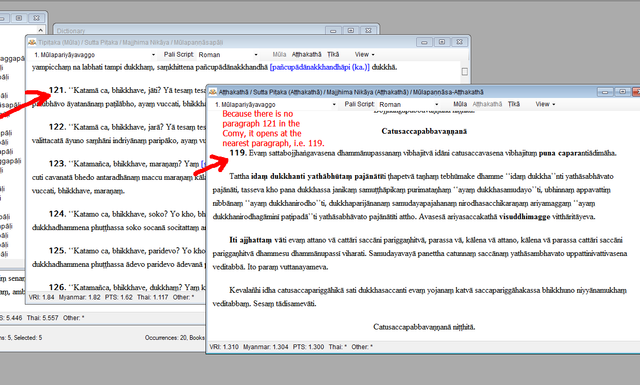Click Ṭīkā in the Tipitaka window toolbar

click(x=333, y=54)
